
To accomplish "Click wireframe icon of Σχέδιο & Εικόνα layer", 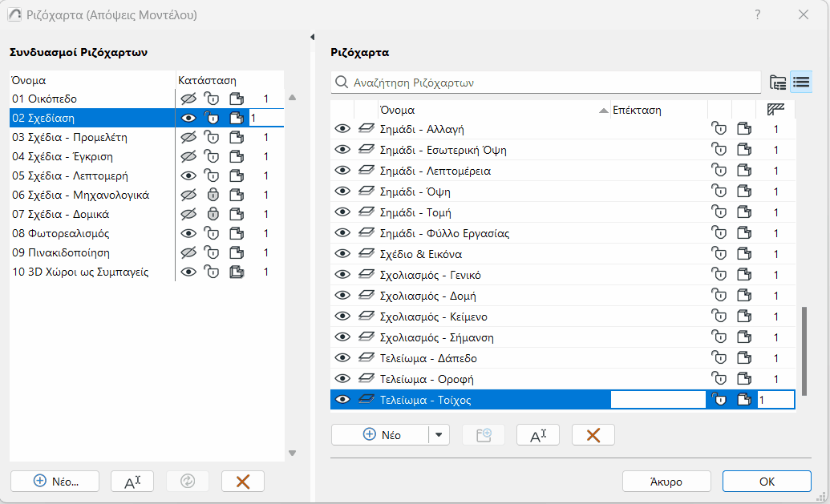I will [x=366, y=252].
